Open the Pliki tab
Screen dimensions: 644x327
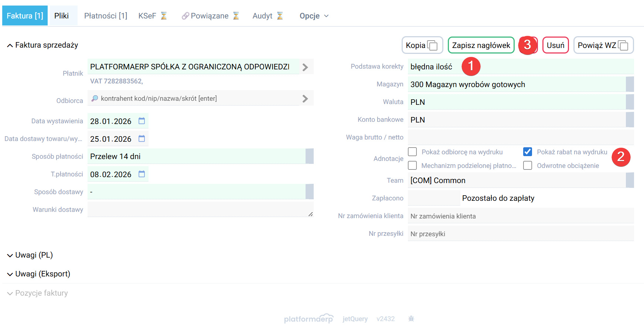coord(62,16)
